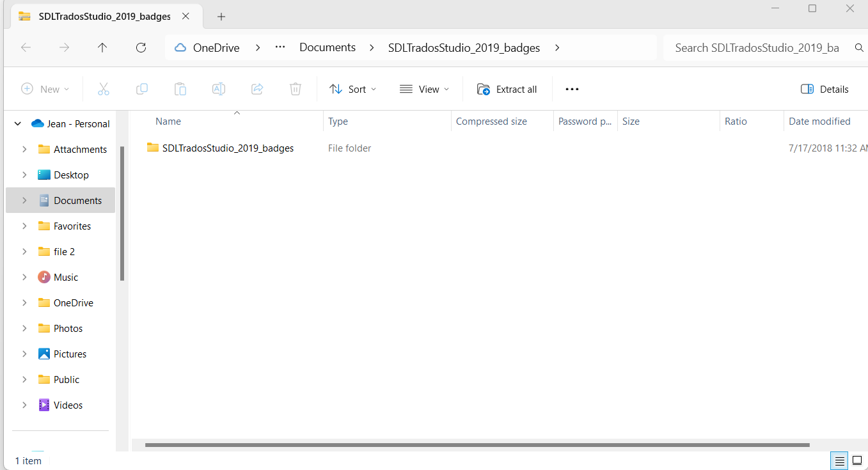Expand the file 2 folder node
This screenshot has height=470, width=868.
pyautogui.click(x=24, y=251)
